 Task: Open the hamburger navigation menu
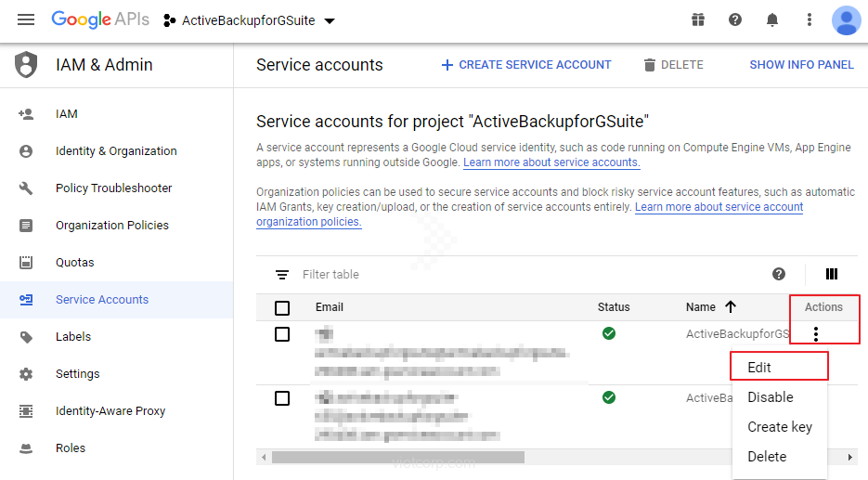26,20
